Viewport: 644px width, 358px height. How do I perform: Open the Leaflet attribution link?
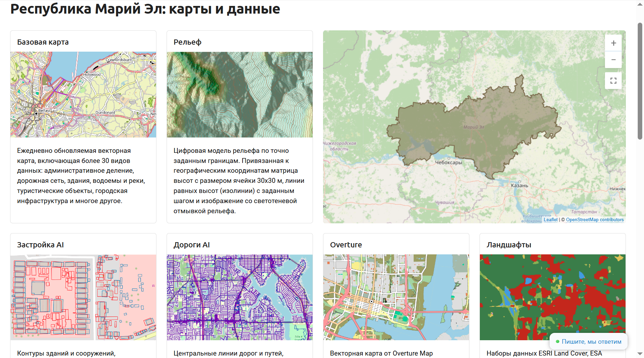[x=550, y=219]
